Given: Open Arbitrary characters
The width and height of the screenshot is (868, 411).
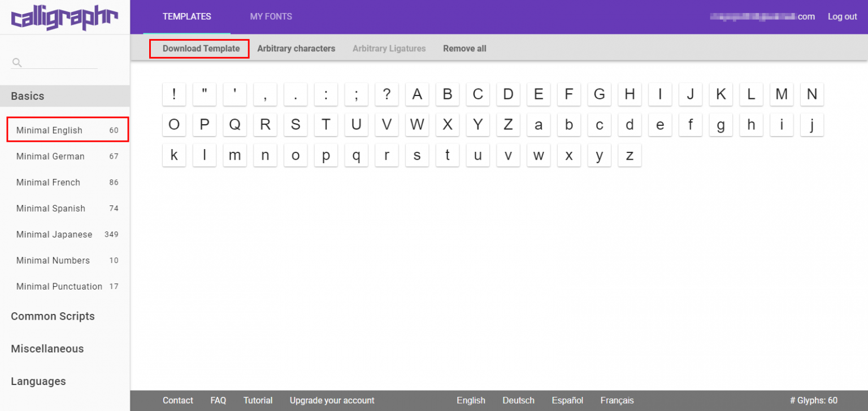Looking at the screenshot, I should (296, 49).
